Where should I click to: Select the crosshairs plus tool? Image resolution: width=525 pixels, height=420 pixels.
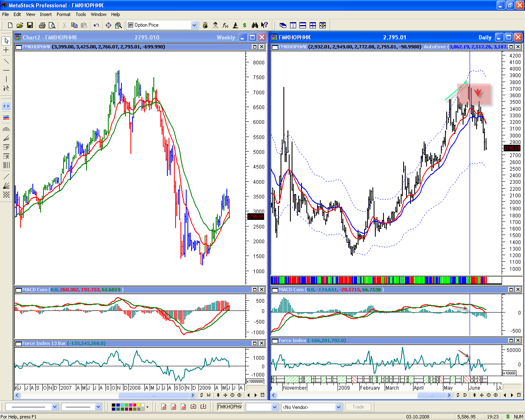click(x=6, y=50)
